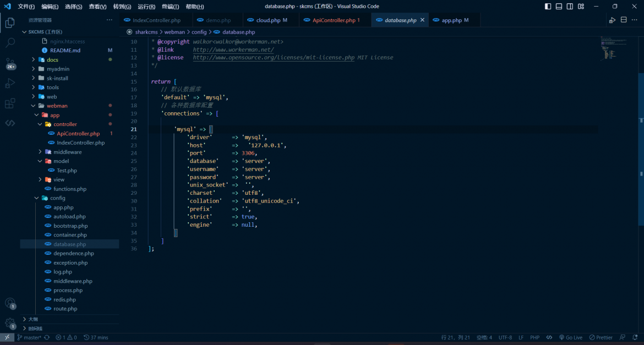Open Source Control view with 2K+ badge

coord(10,63)
